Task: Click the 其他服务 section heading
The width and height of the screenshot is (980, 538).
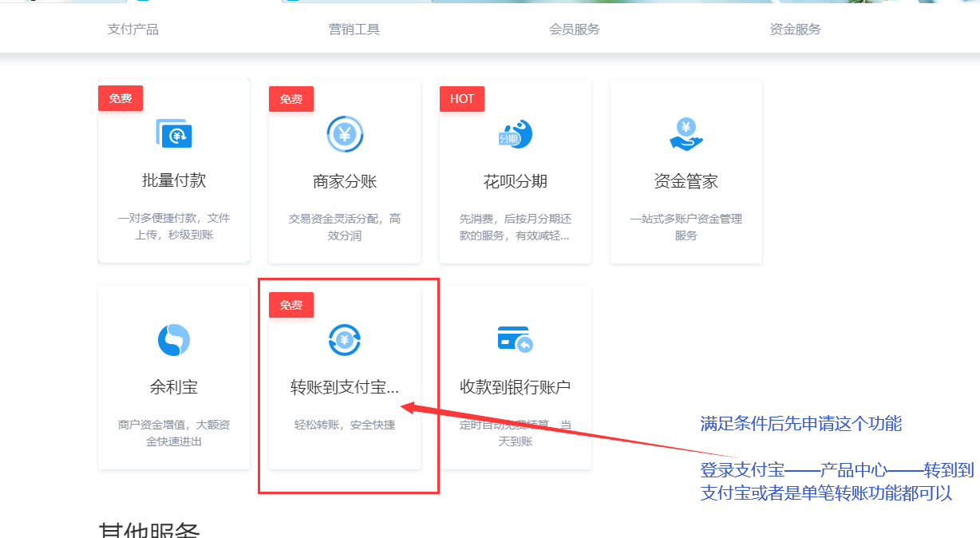Action: pos(148,529)
